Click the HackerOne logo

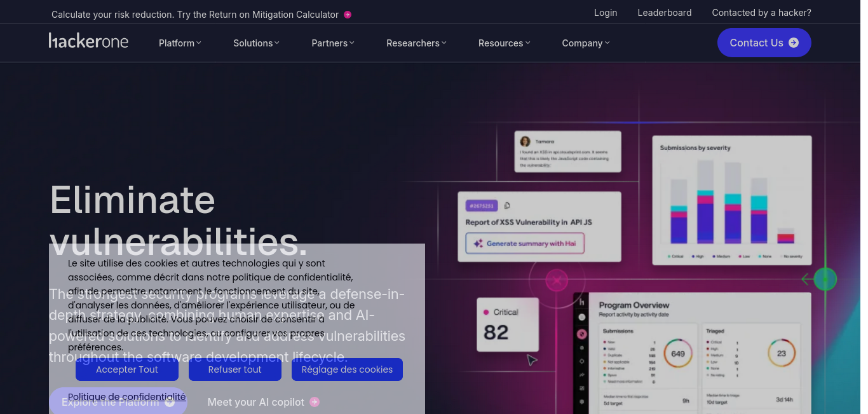(x=88, y=41)
